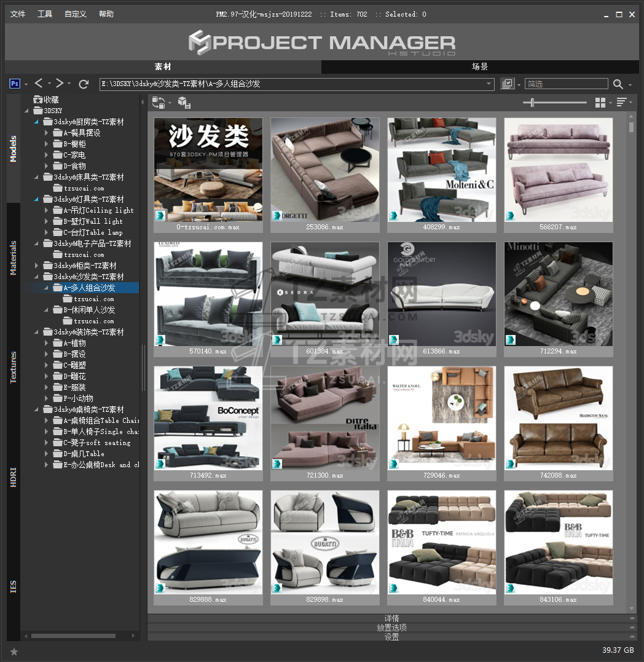
Task: Expand the 放置选项 panel
Action: point(391,628)
